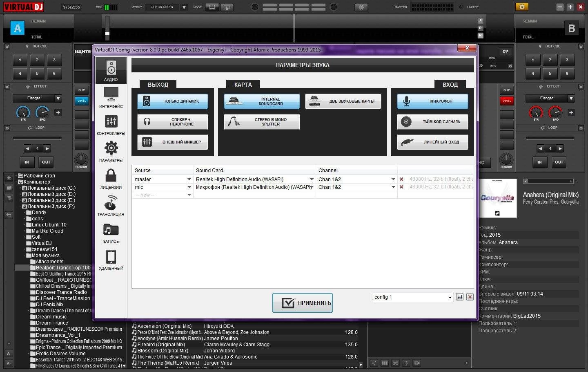The width and height of the screenshot is (588, 372).
Task: Set deck B loop OUT point
Action: coord(559,162)
